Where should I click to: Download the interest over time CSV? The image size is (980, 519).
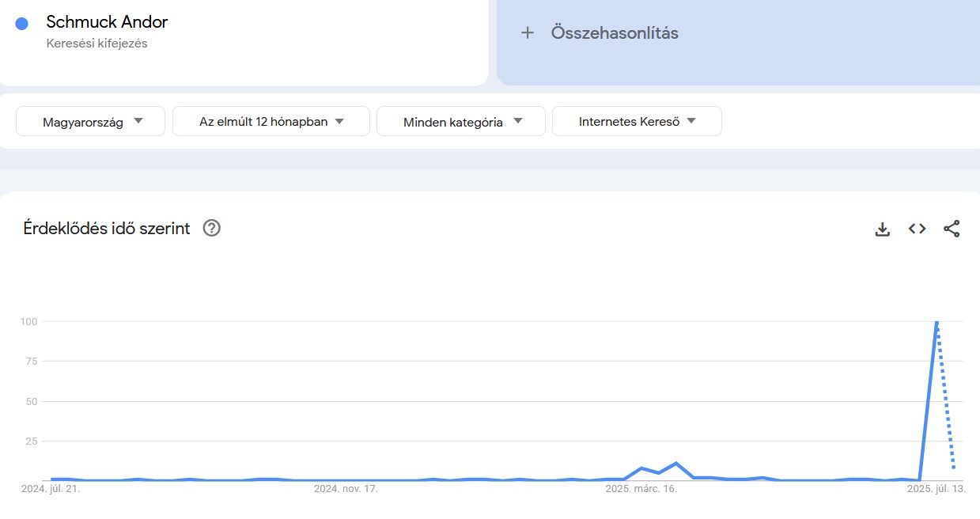[883, 229]
